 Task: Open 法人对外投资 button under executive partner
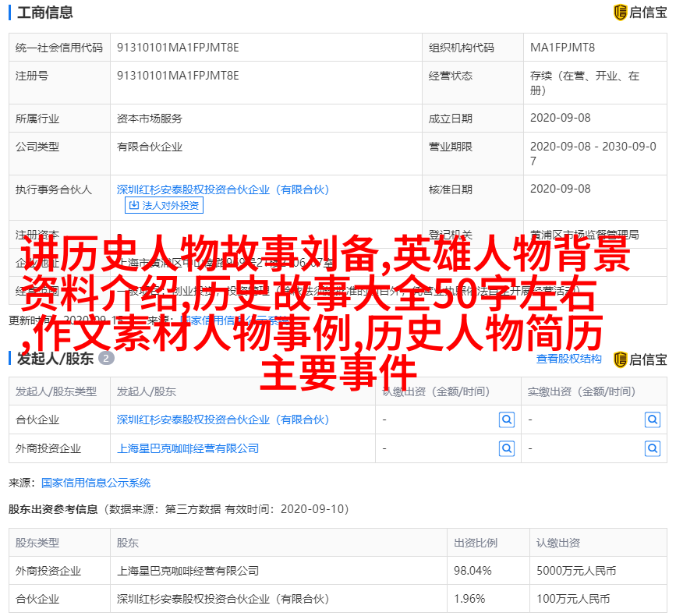point(164,205)
